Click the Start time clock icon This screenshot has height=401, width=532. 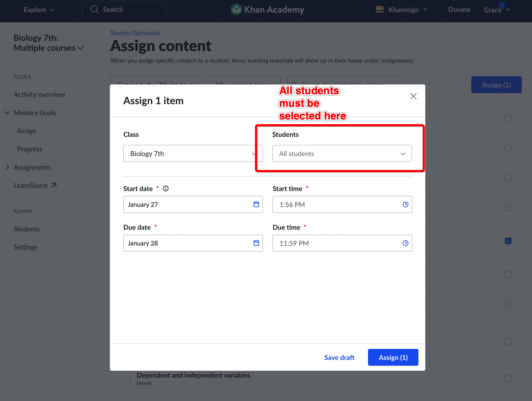[406, 204]
